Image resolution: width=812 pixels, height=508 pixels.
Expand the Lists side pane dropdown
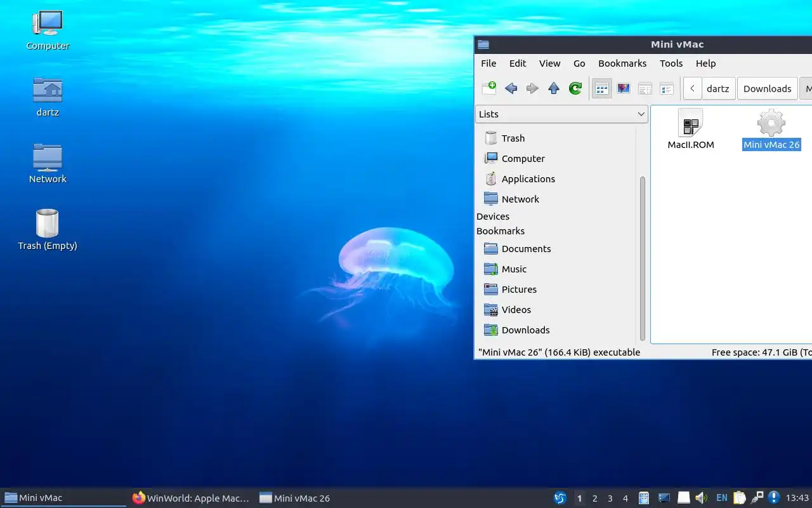pyautogui.click(x=561, y=114)
